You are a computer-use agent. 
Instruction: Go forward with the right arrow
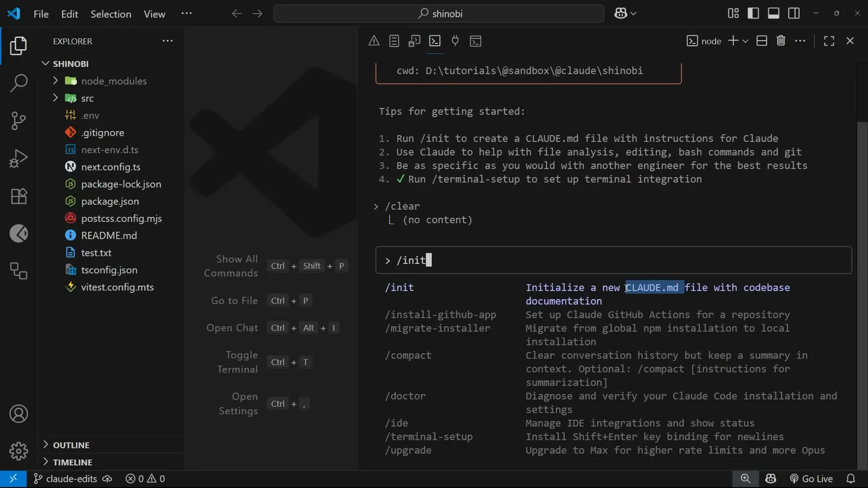pos(257,14)
